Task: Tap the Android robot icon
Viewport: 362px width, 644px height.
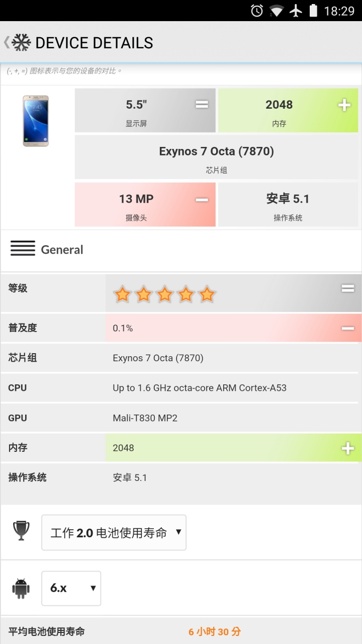Action: [x=21, y=588]
